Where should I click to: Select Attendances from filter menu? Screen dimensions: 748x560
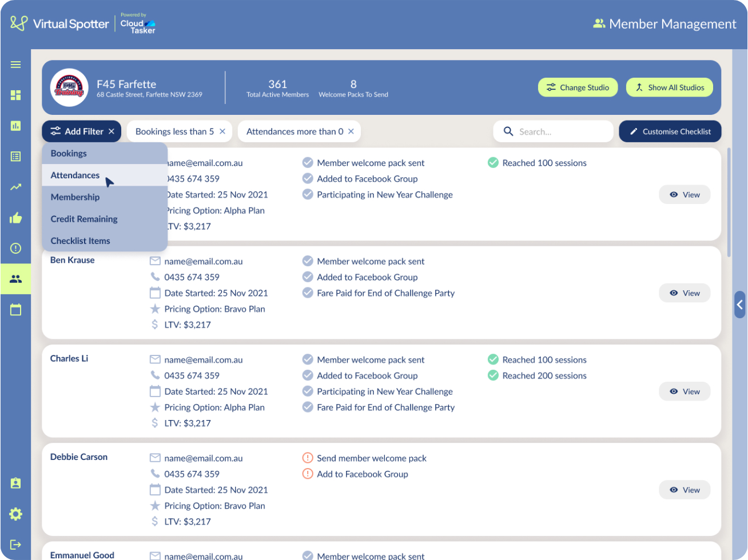pos(75,175)
